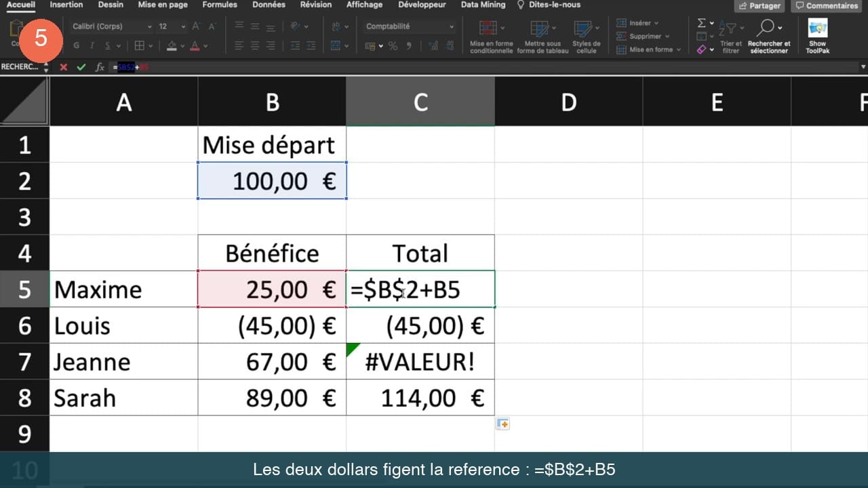Open the Data Mining tab
The image size is (868, 488).
tap(483, 5)
